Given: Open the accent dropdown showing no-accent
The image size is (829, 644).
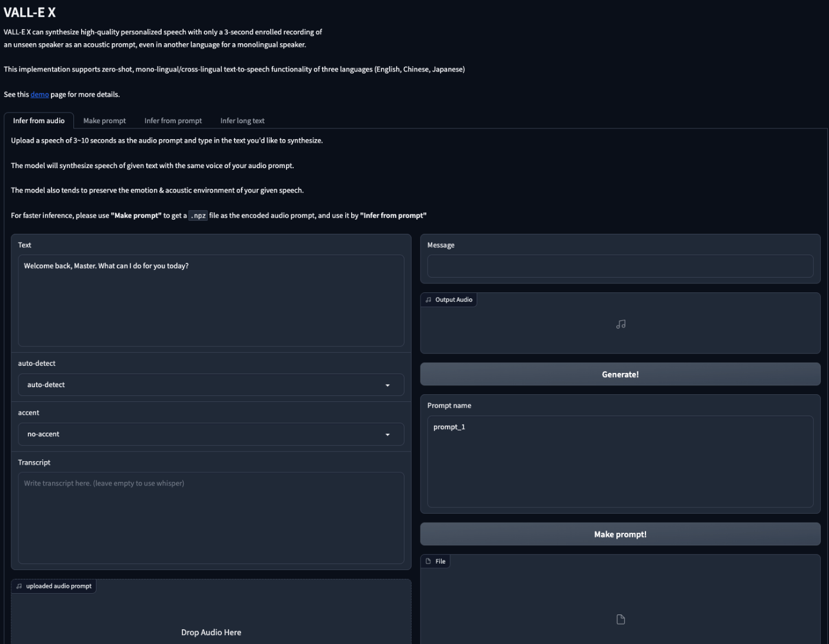Looking at the screenshot, I should coord(211,434).
